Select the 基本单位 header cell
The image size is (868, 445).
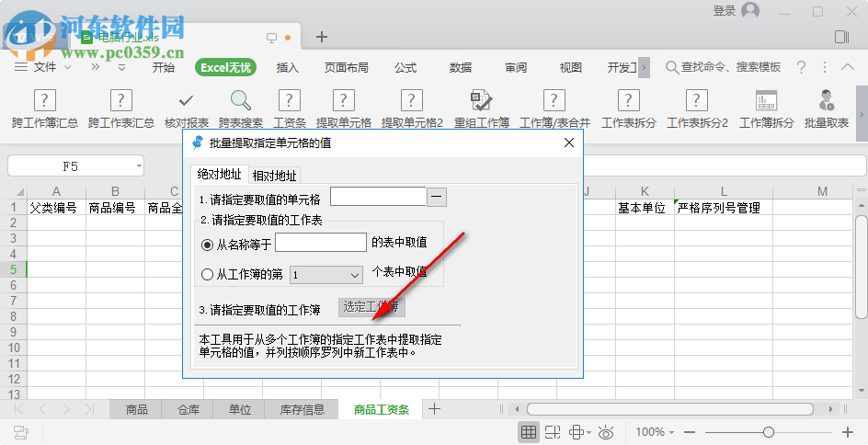coord(645,208)
